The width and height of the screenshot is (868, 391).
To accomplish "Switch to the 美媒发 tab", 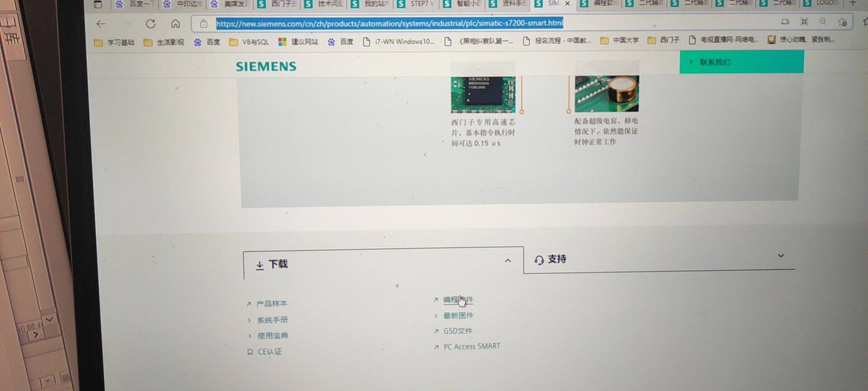I will [x=230, y=4].
